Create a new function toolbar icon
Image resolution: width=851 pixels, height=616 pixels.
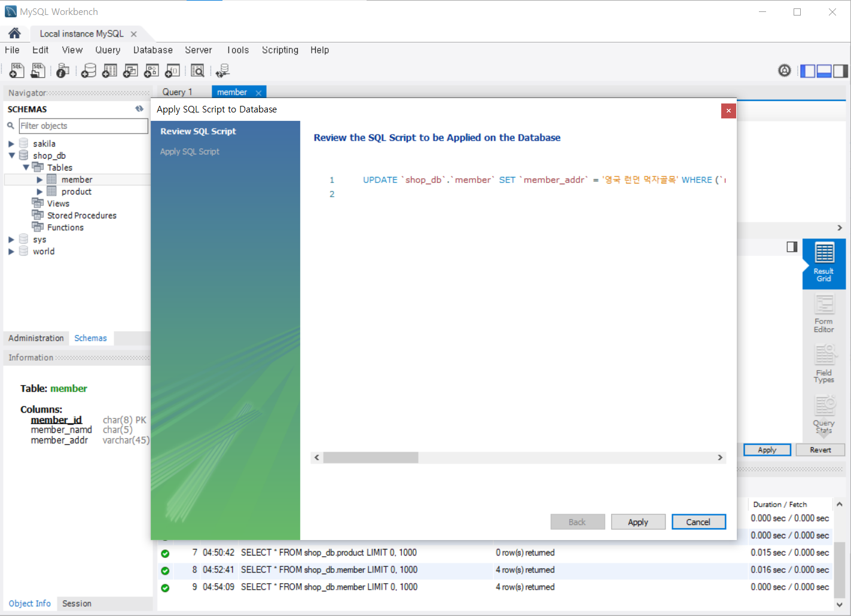(172, 71)
